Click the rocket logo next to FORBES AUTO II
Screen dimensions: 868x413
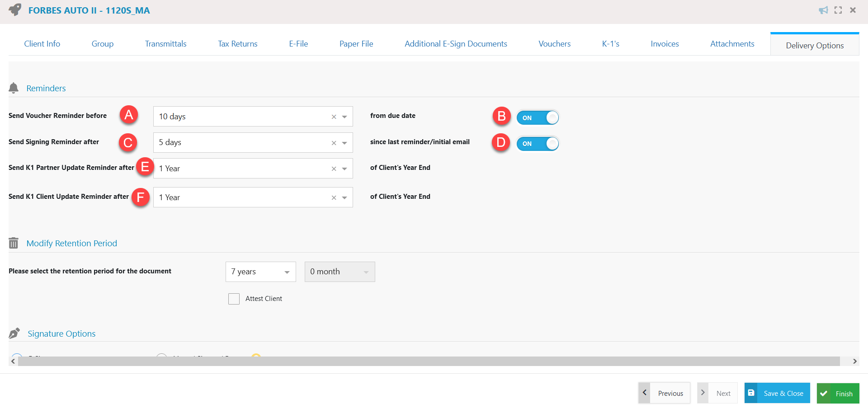tap(14, 9)
